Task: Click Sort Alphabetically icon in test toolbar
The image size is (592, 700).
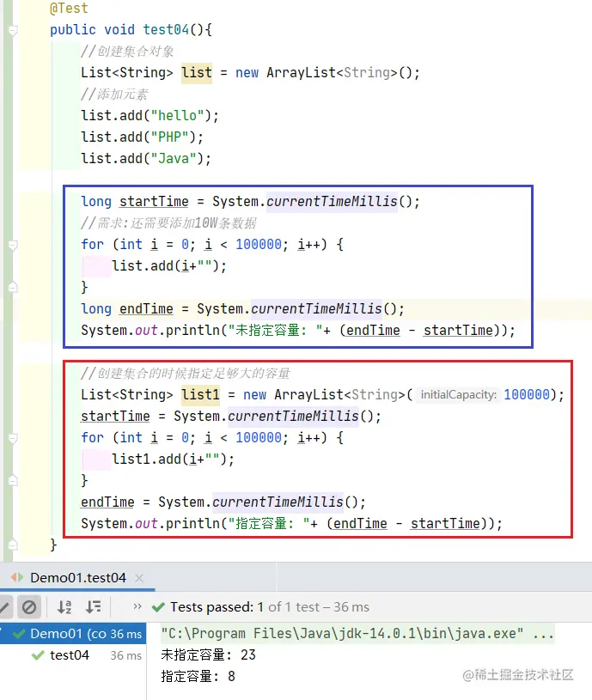Action: [x=64, y=607]
